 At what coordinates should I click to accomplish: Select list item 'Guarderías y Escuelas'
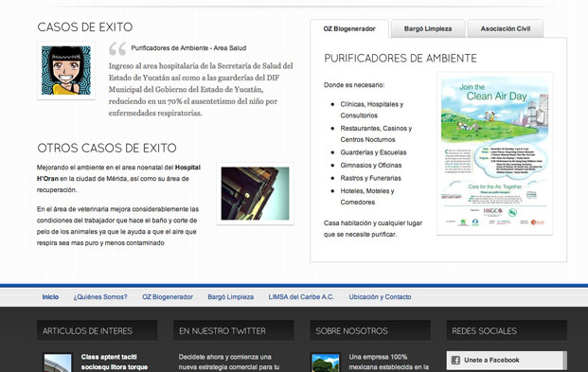pos(373,152)
